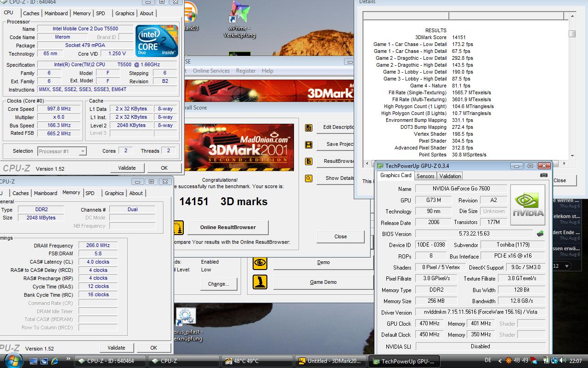Switch to the Caches tab in CPU-Z
Screen dimensions: 588x368
pos(31,13)
